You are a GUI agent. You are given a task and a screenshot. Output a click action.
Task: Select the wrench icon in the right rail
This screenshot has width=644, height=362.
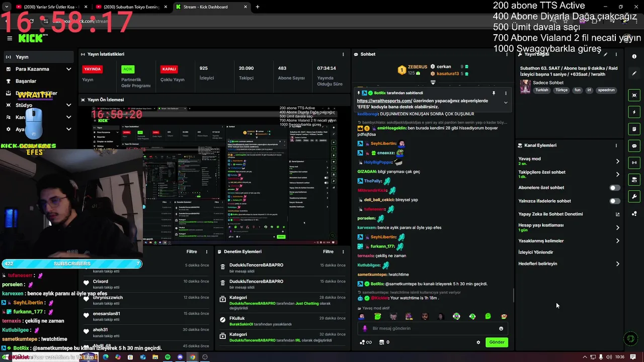[x=634, y=197]
